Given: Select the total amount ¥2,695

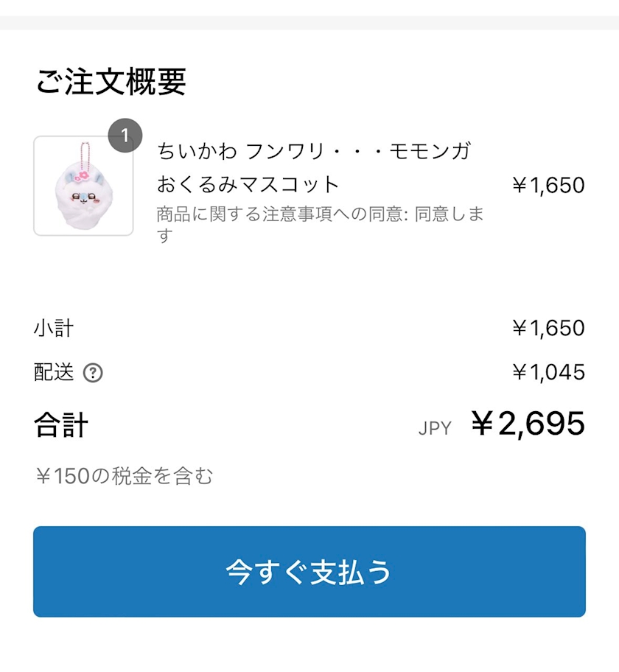Looking at the screenshot, I should click(x=528, y=424).
